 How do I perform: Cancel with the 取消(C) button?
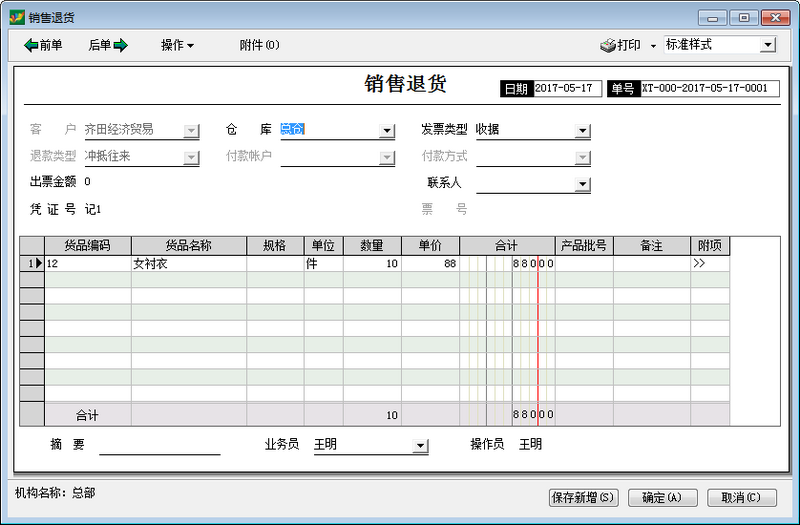pyautogui.click(x=741, y=497)
